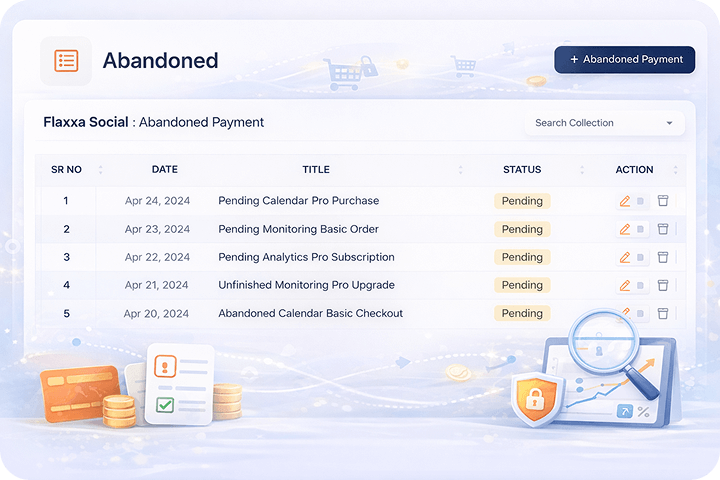Click the sort arrows beside the TITLE column

[460, 170]
